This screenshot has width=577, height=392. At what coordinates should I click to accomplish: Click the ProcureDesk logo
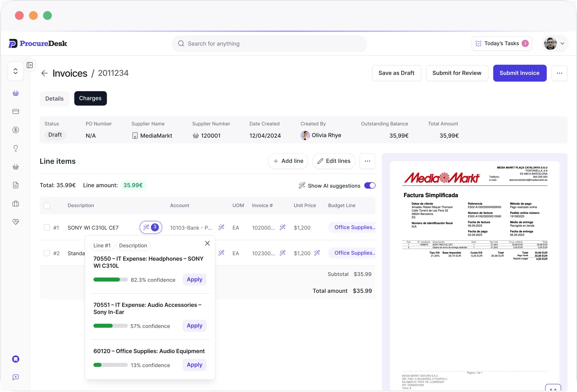pos(38,43)
